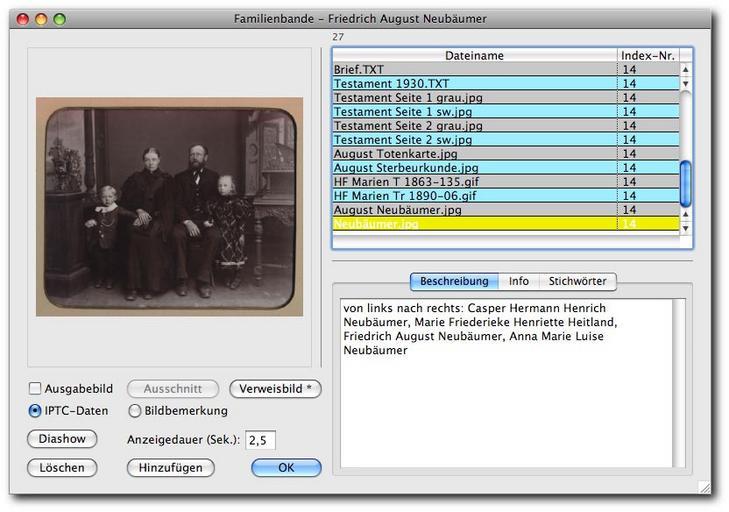
Task: Open the Stichwörter tab
Action: [x=577, y=281]
